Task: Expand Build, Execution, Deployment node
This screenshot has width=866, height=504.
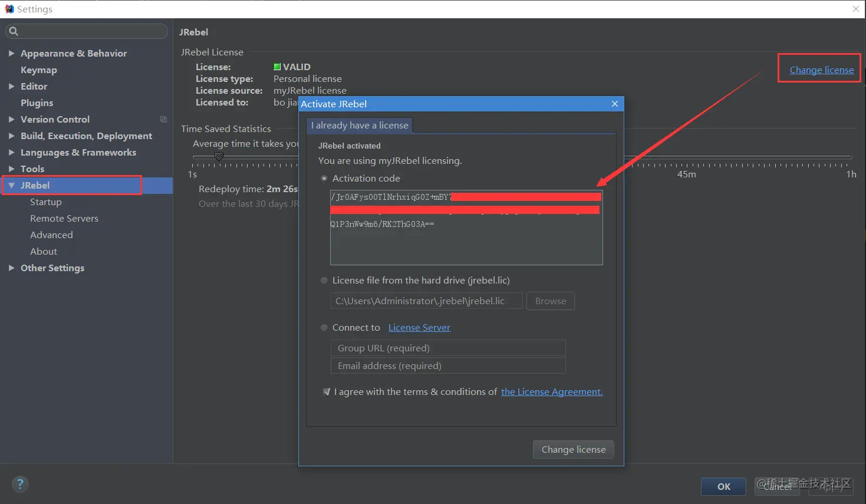Action: pyautogui.click(x=11, y=136)
